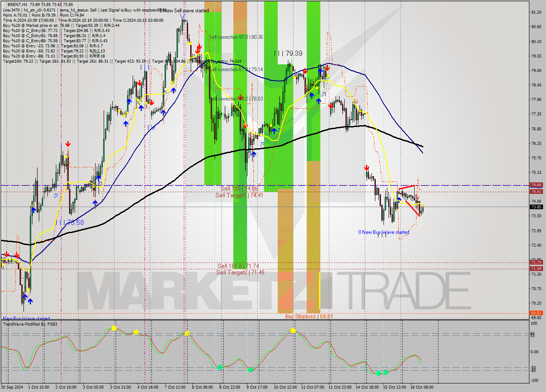The height and width of the screenshot is (392, 546).
Task: Click the '3 Oct 21:00' time axis label
Action: 121,387
